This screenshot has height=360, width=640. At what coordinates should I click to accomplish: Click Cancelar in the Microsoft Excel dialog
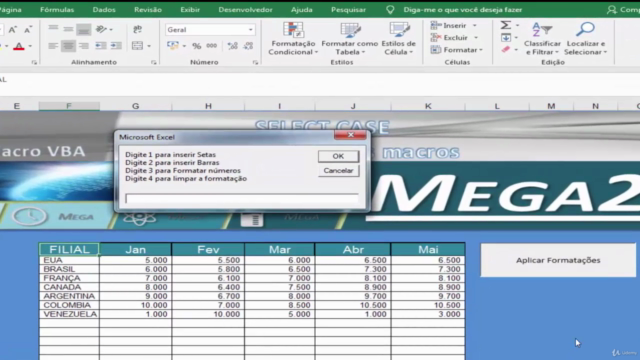(338, 171)
